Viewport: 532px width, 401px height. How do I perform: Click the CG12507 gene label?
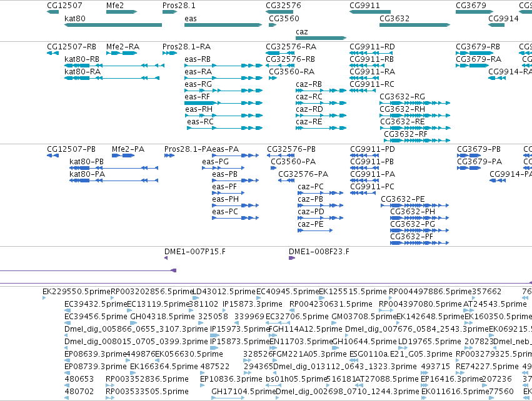(x=64, y=6)
